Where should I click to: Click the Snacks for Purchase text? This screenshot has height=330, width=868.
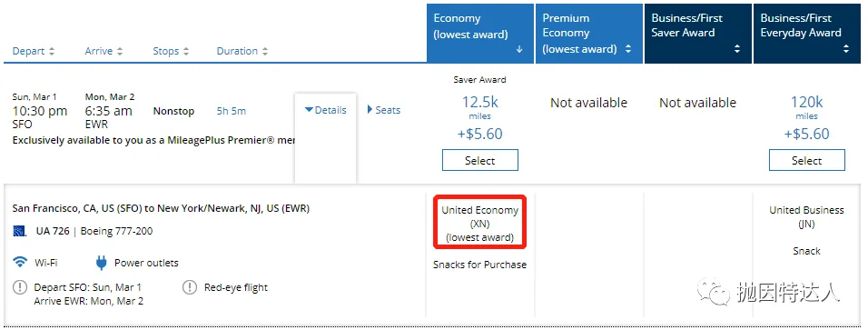coord(480,265)
